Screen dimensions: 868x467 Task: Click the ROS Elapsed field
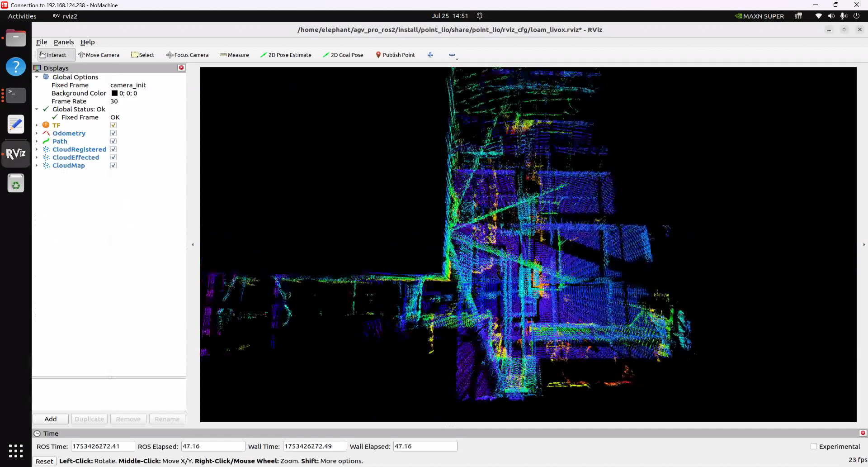click(213, 446)
